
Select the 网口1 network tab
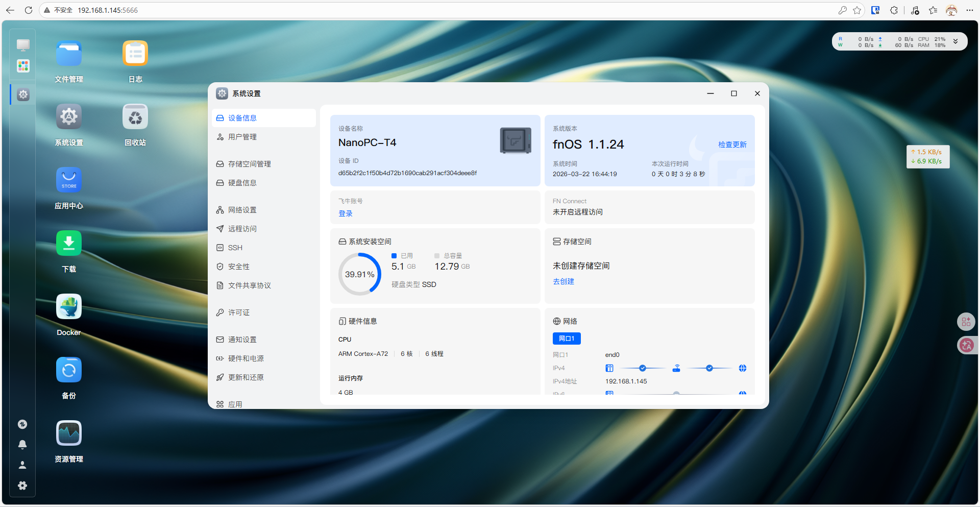click(567, 339)
